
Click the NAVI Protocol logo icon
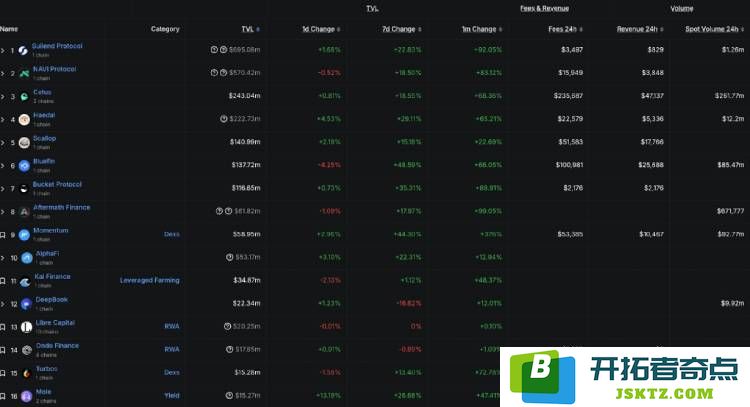[x=24, y=73]
